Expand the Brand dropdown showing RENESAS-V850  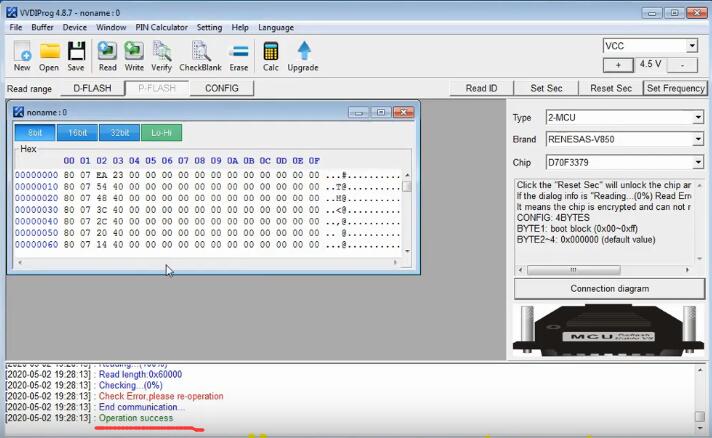[x=698, y=139]
